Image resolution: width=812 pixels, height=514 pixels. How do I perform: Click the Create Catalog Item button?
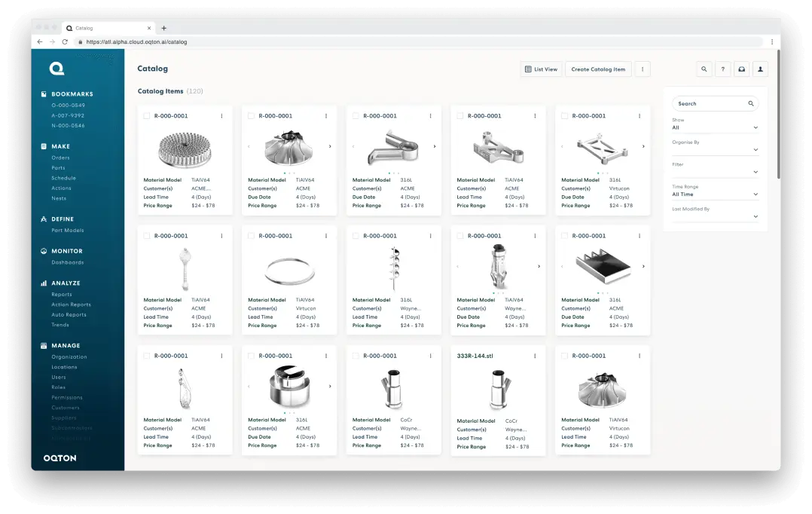(598, 69)
